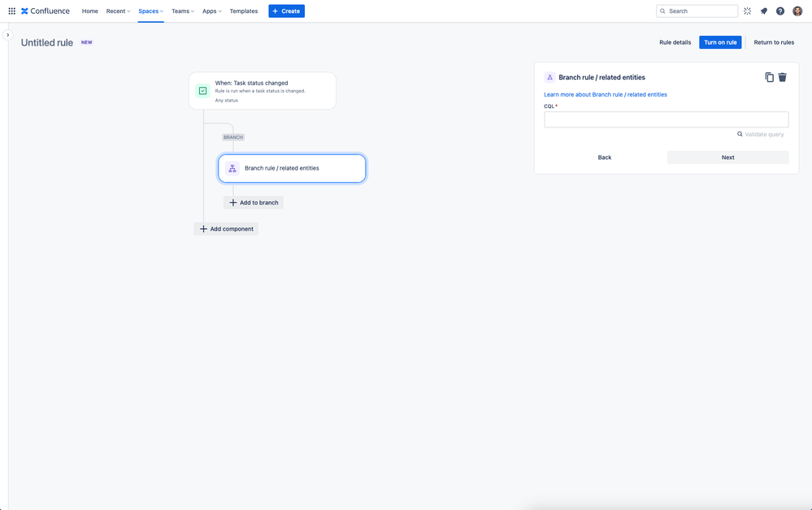Click the branch icon on the component card
The image size is (812, 510).
[232, 168]
